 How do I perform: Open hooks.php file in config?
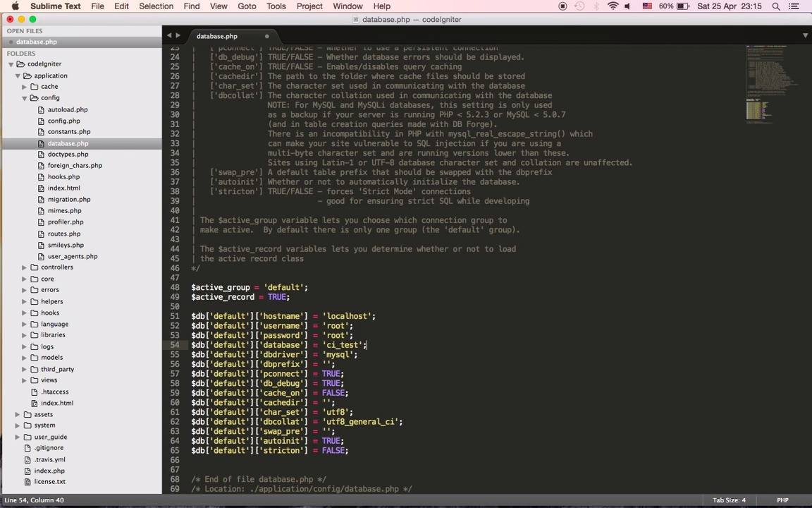click(63, 177)
